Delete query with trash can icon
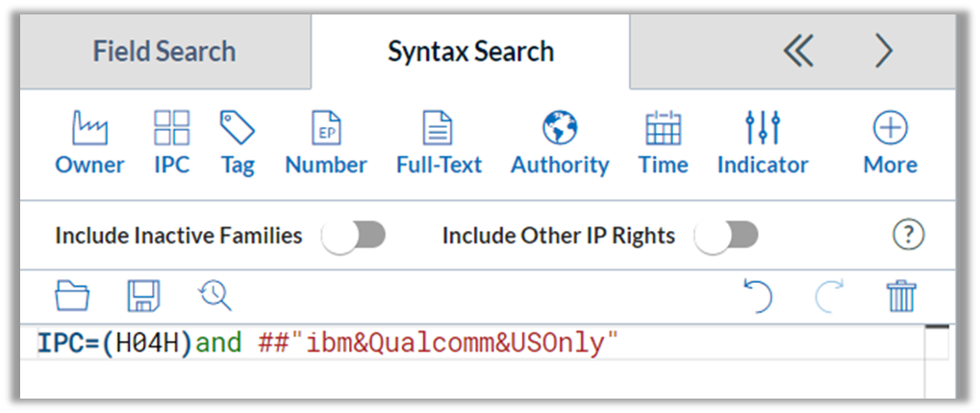 (901, 296)
